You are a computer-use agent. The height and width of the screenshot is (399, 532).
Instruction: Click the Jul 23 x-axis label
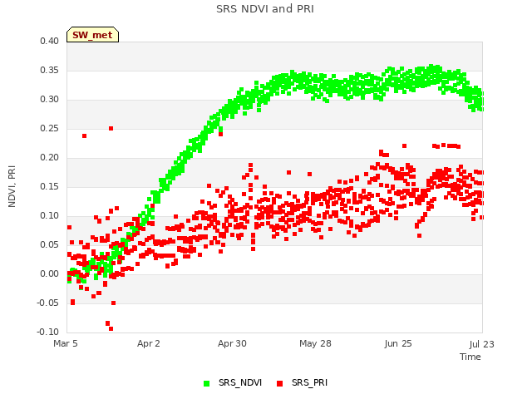pyautogui.click(x=482, y=344)
